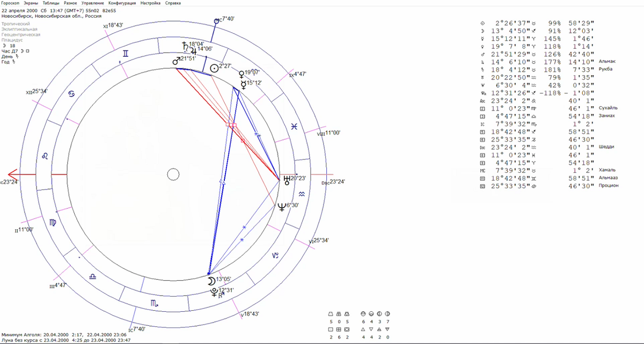Click the Sun glyph at 2°27' in chart
Image resolution: width=644 pixels, height=344 pixels.
(x=214, y=68)
